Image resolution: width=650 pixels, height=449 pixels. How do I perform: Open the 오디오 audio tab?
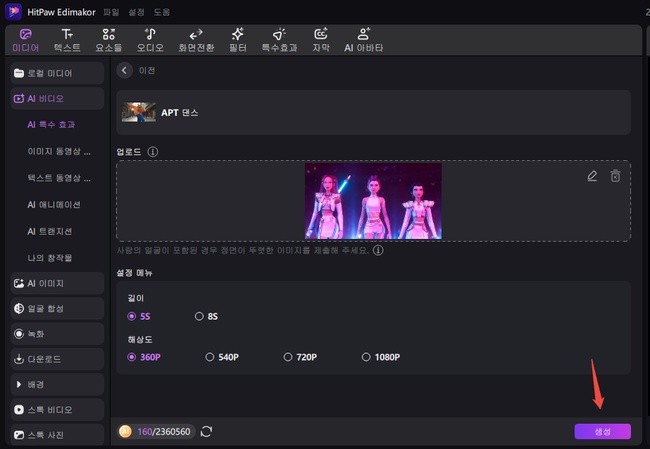tap(150, 40)
